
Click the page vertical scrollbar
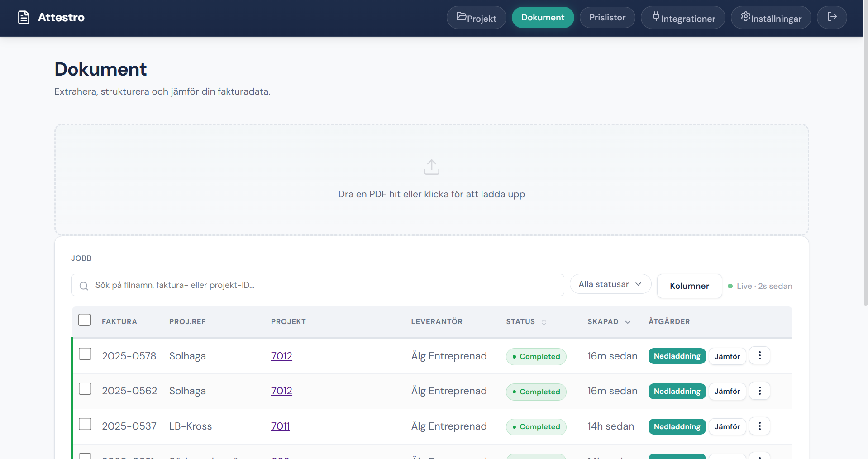(x=865, y=181)
